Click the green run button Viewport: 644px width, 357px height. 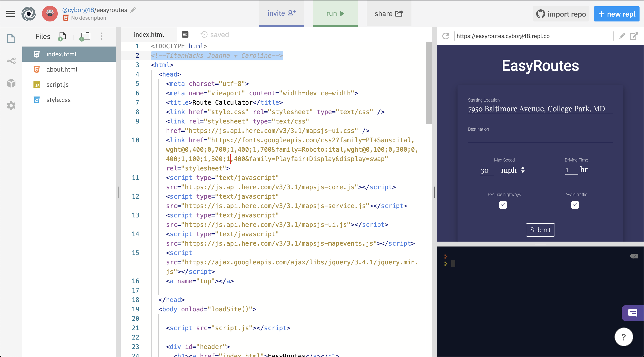335,13
